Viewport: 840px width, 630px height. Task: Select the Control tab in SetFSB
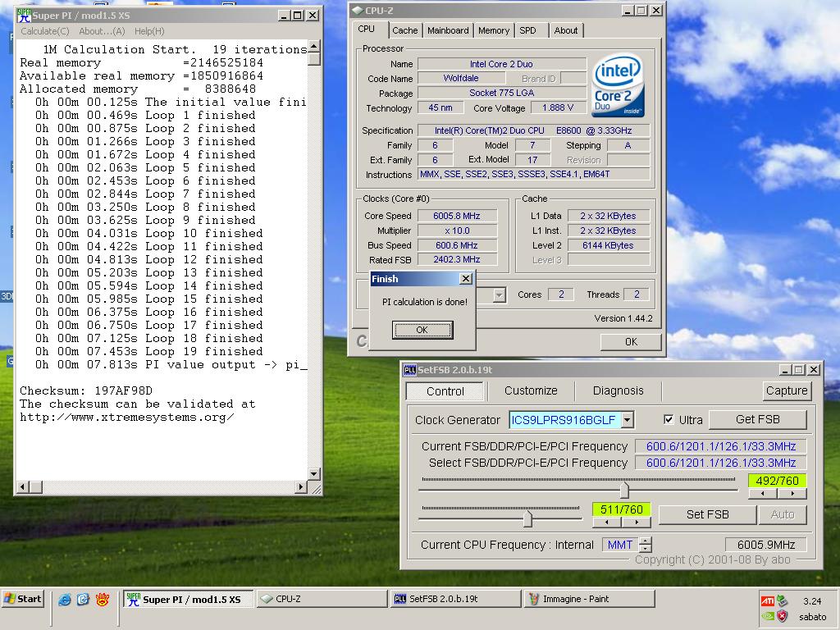445,391
